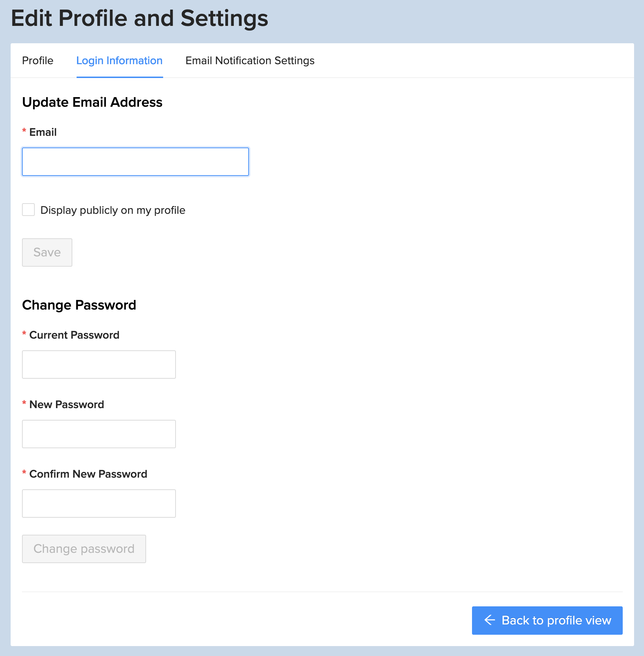Focus the Email input field
This screenshot has height=656, width=644.
point(135,162)
